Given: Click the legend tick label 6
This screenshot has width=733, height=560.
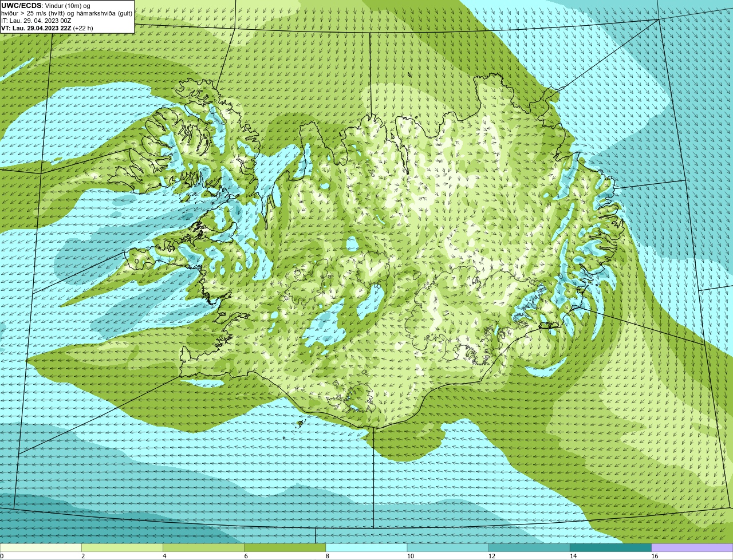Looking at the screenshot, I should [x=246, y=556].
